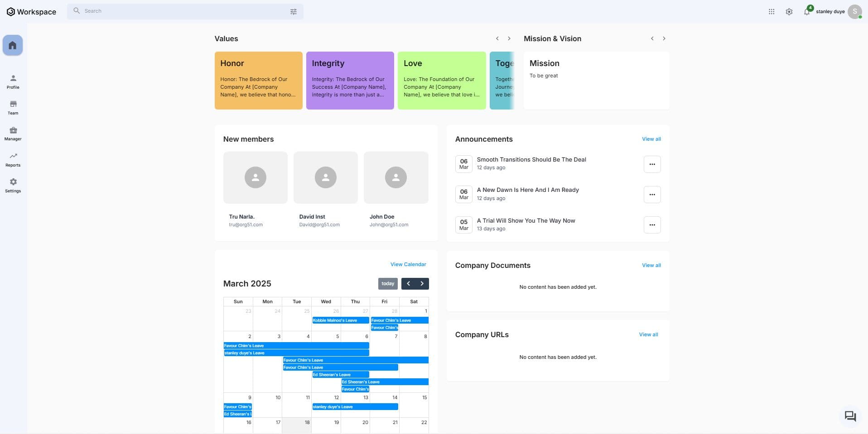Open Profile from the sidebar
The width and height of the screenshot is (868, 434).
pos(13,82)
